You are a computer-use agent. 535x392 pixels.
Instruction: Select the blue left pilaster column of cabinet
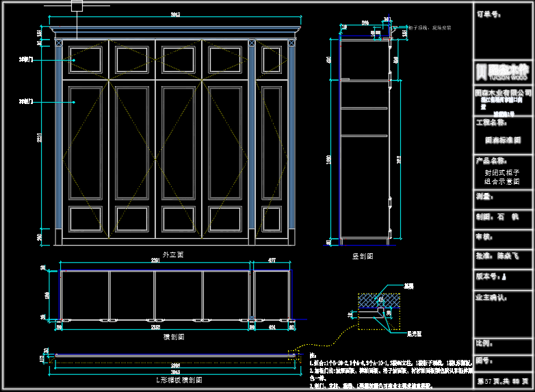click(58, 144)
